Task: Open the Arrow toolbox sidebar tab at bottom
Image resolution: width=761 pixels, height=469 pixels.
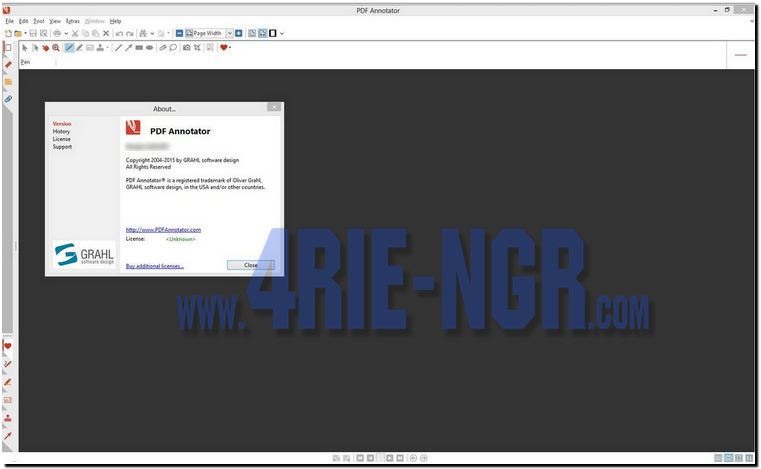Action: click(7, 436)
